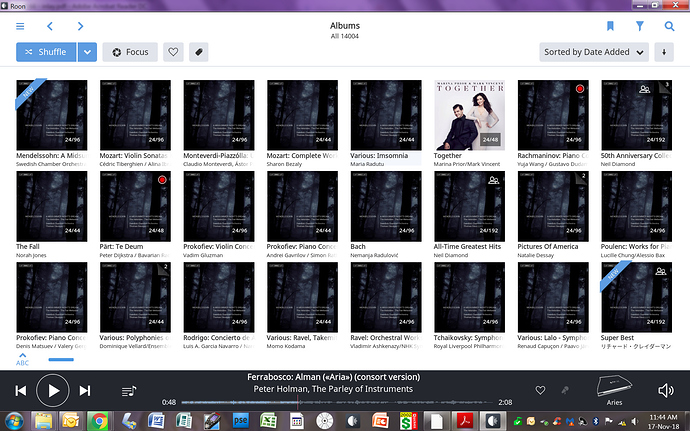
Task: Click the Play button
Action: (53, 390)
